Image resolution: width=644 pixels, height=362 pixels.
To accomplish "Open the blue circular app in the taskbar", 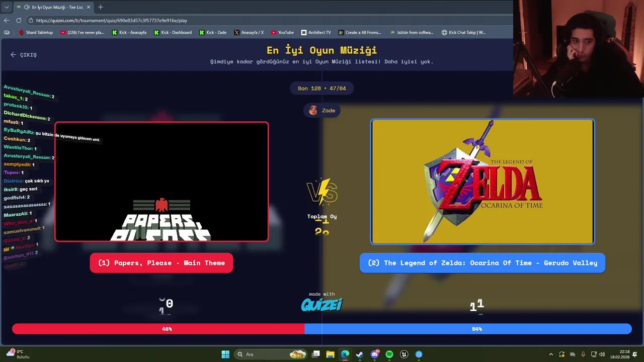I will pos(419,354).
